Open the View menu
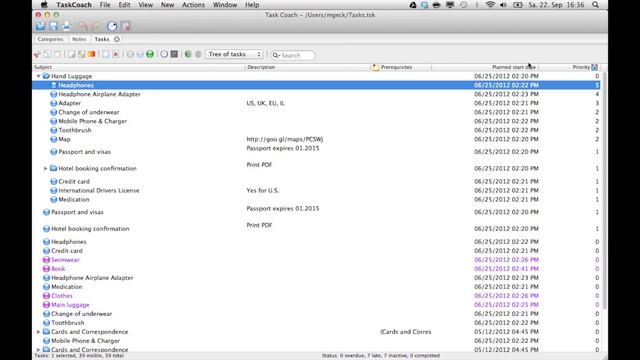 [x=145, y=5]
